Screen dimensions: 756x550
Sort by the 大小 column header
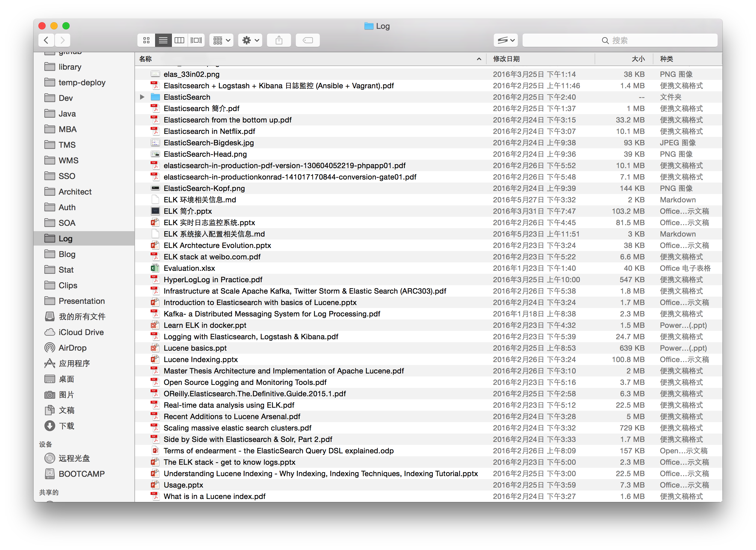click(x=638, y=59)
